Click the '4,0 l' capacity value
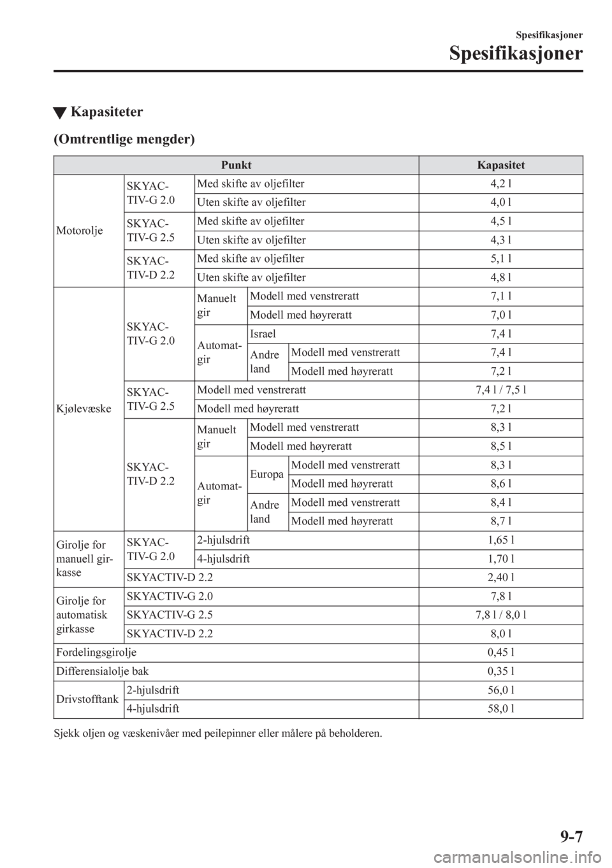Image resolution: width=612 pixels, height=868 pixels. (501, 203)
